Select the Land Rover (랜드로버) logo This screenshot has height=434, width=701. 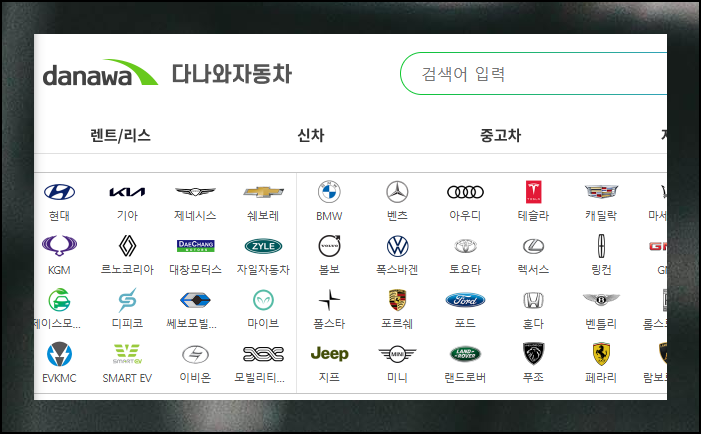465,354
